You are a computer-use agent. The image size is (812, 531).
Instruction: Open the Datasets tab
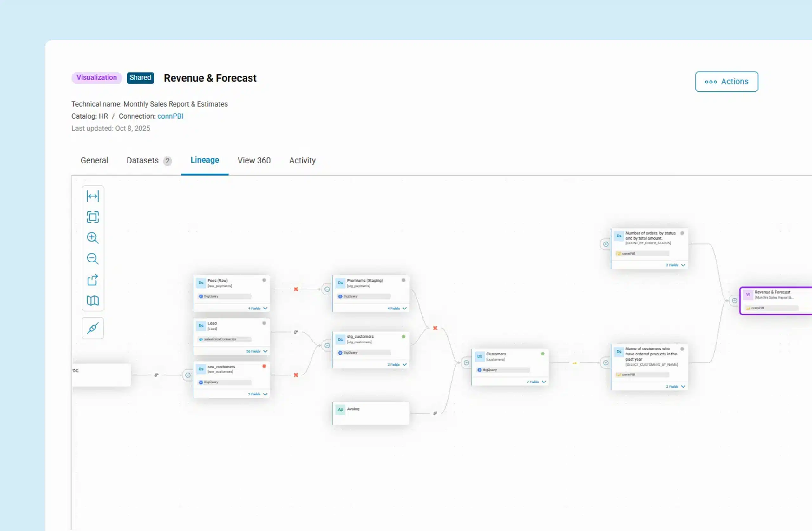pyautogui.click(x=143, y=161)
